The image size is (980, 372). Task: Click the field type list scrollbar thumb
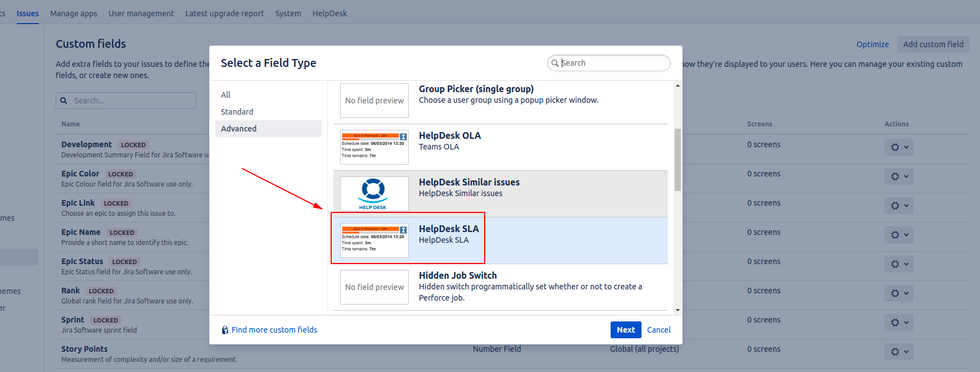[678, 160]
